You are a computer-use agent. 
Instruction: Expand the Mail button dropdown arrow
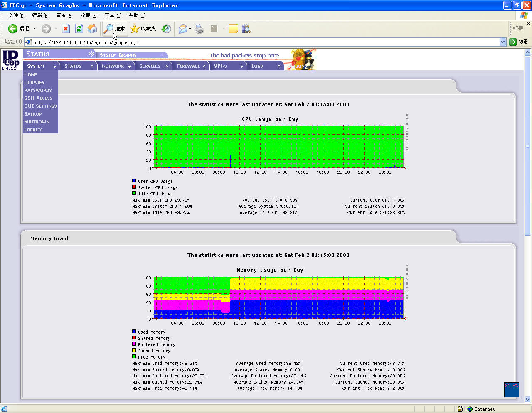[x=190, y=29]
